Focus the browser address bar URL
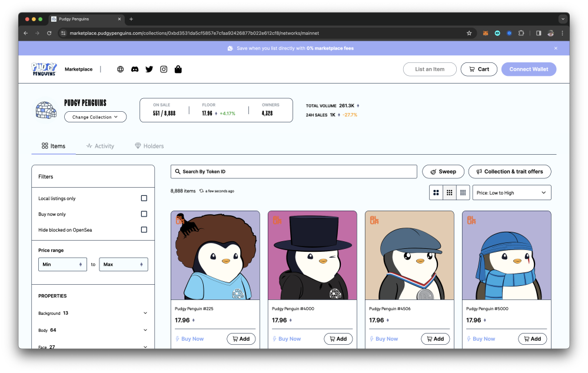The width and height of the screenshot is (588, 373). (194, 33)
